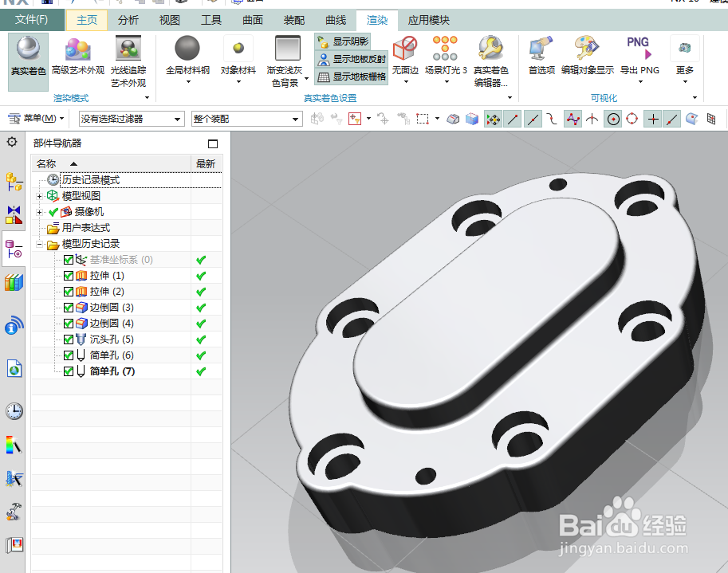Open the reuse library books icon
Viewport: 728px width, 573px height.
pos(14,283)
